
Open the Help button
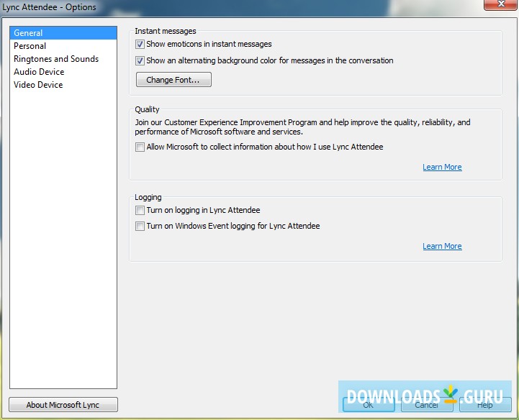[485, 405]
